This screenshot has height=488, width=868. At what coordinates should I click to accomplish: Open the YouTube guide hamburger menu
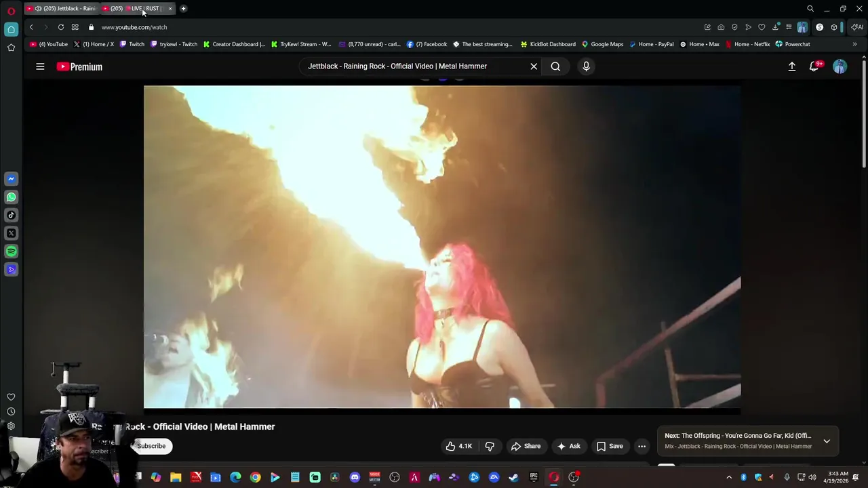40,66
